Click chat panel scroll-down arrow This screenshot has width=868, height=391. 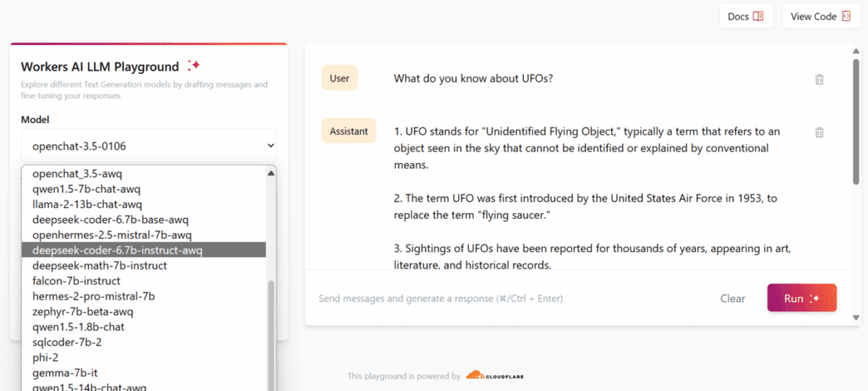click(x=856, y=318)
